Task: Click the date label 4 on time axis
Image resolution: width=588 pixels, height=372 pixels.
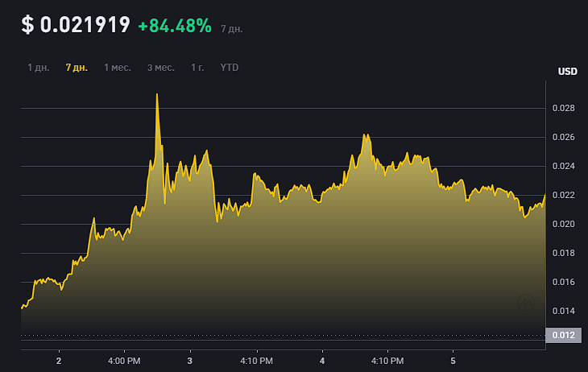Action: pyautogui.click(x=322, y=361)
